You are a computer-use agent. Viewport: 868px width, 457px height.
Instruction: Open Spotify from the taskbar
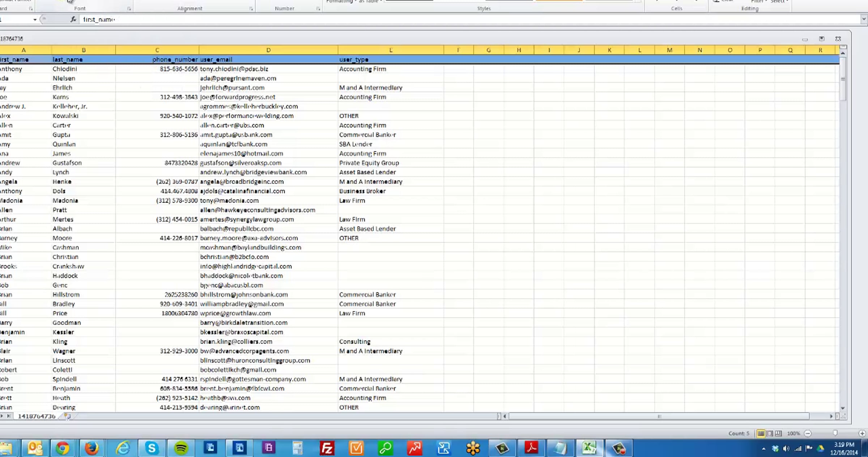[x=181, y=448]
